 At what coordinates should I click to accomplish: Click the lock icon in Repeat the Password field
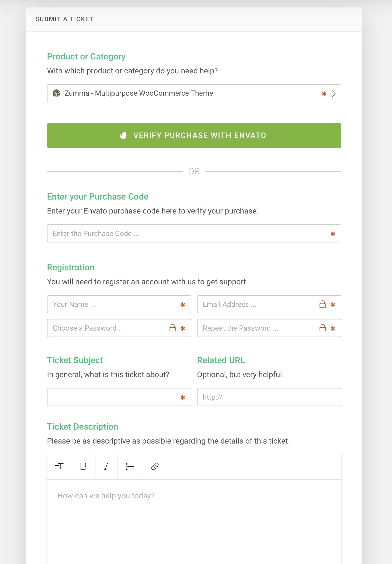(323, 328)
